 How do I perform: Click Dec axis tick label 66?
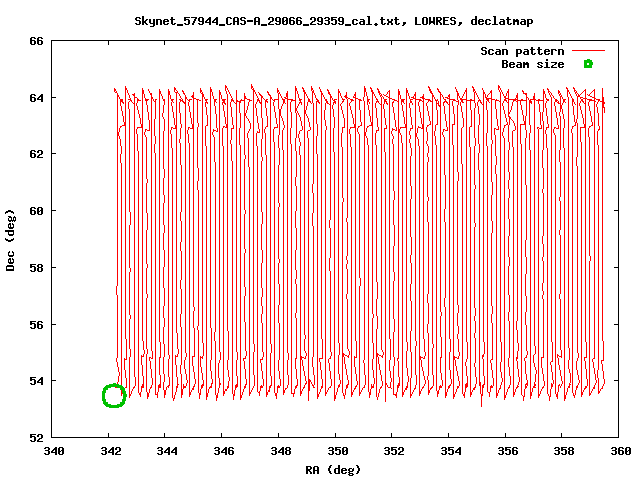coord(36,41)
